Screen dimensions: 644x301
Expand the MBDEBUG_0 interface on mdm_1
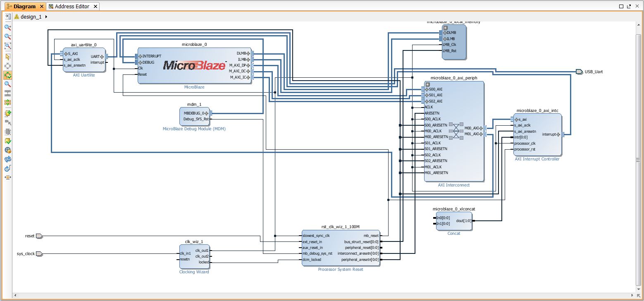[x=206, y=113]
